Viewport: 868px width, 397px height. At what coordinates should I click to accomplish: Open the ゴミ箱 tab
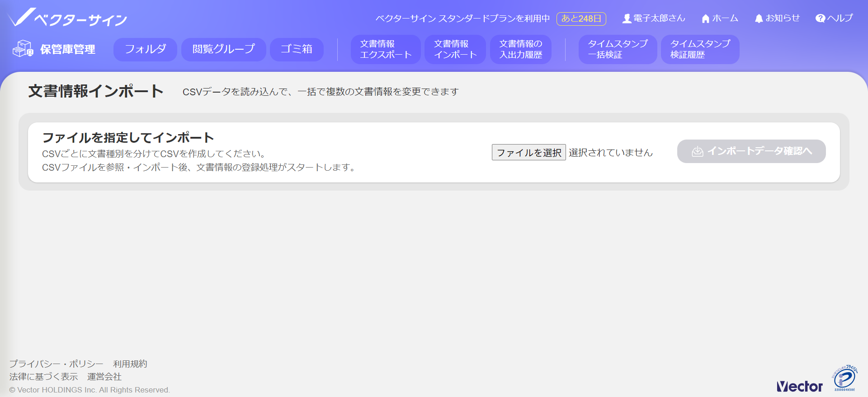click(297, 49)
